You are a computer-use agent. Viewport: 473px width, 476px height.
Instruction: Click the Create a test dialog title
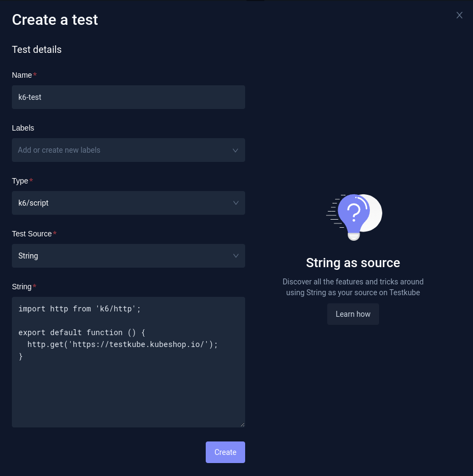click(55, 20)
